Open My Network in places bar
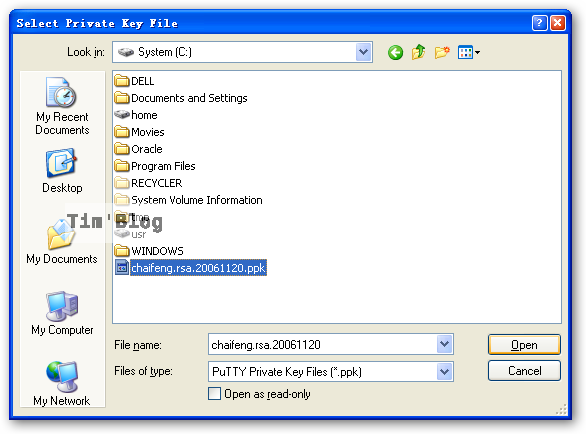 pos(62,384)
